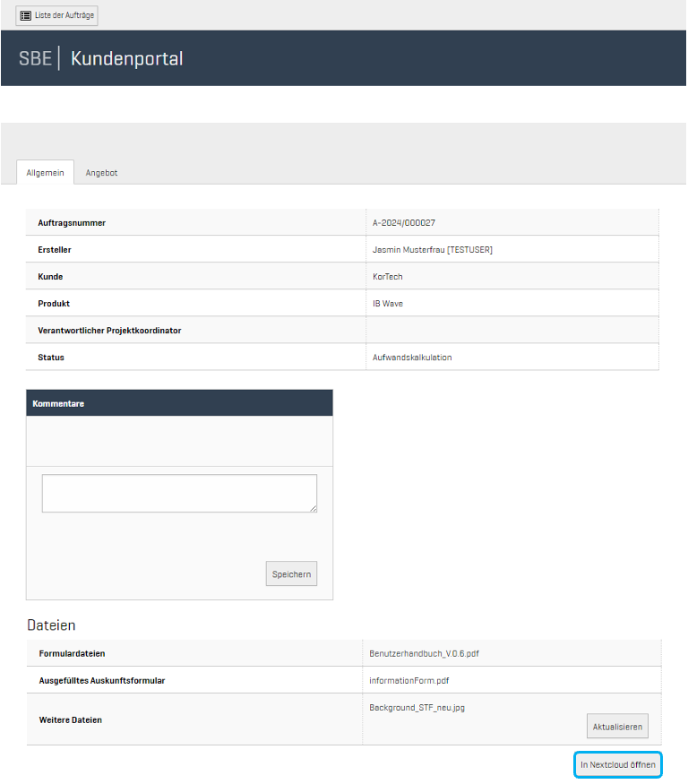The width and height of the screenshot is (688, 784).
Task: Grab the comment box resize handle
Action: coord(313,508)
